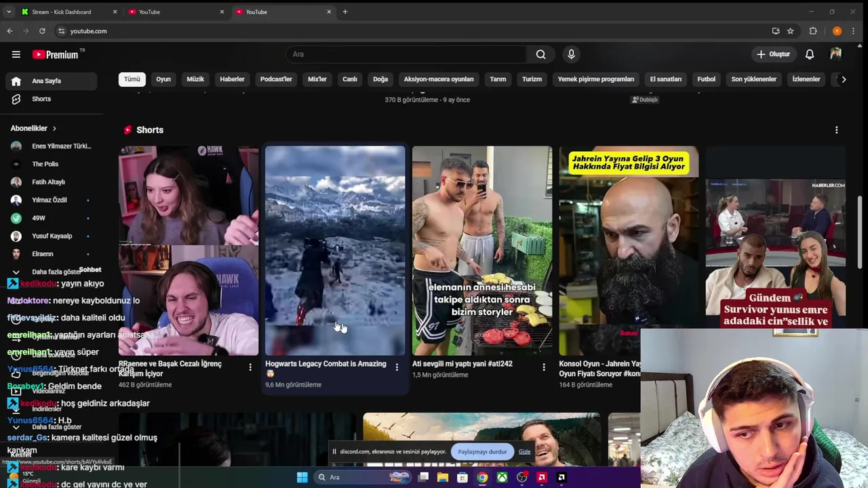Screen dimensions: 868x488
Task: Expand the Abonelikler section
Action: [33, 128]
